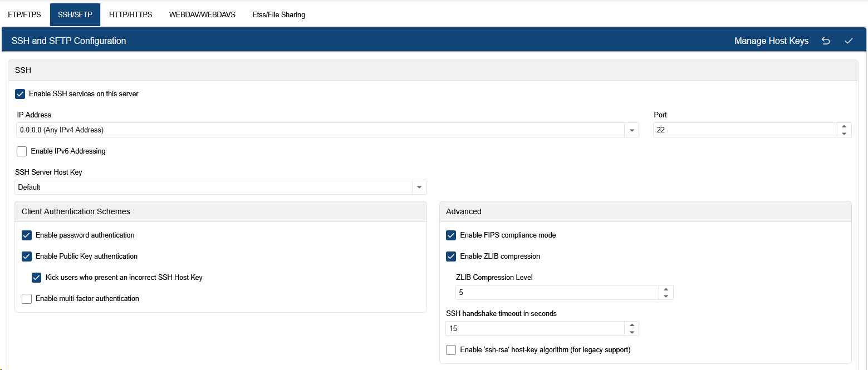Open the Efss/File Sharing tab
Screen dimensions: 868x370
278,15
